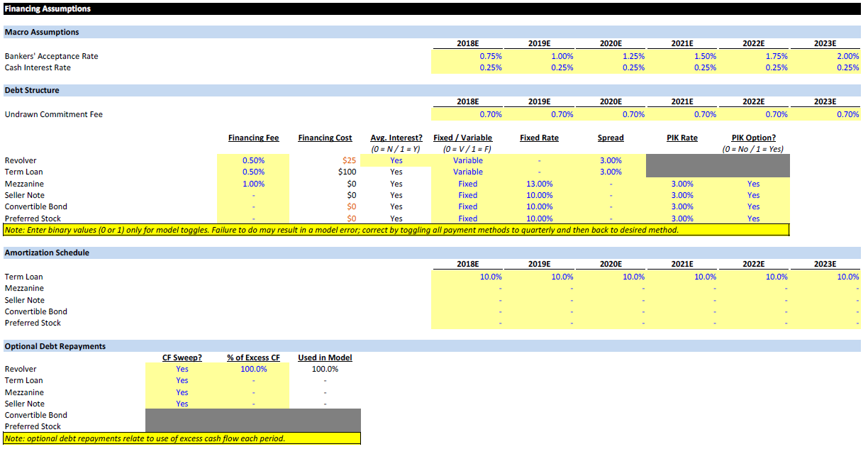
Task: Select the Debt Structure section header
Action: point(432,90)
